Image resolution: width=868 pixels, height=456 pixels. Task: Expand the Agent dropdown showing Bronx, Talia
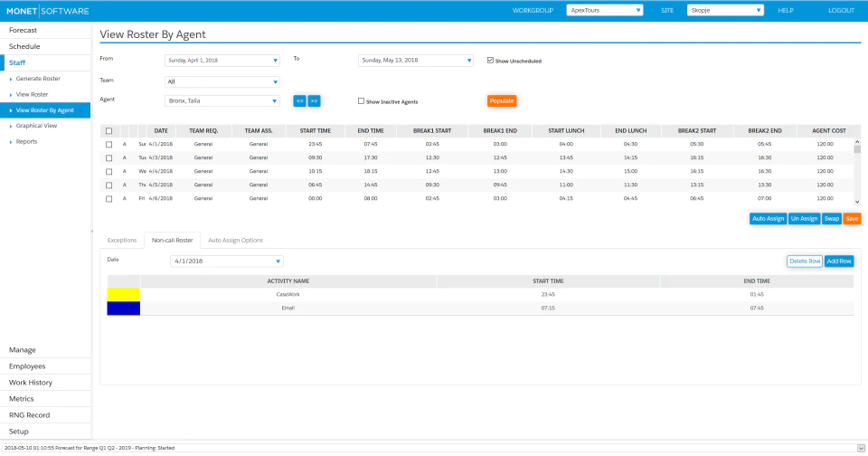[x=222, y=100]
